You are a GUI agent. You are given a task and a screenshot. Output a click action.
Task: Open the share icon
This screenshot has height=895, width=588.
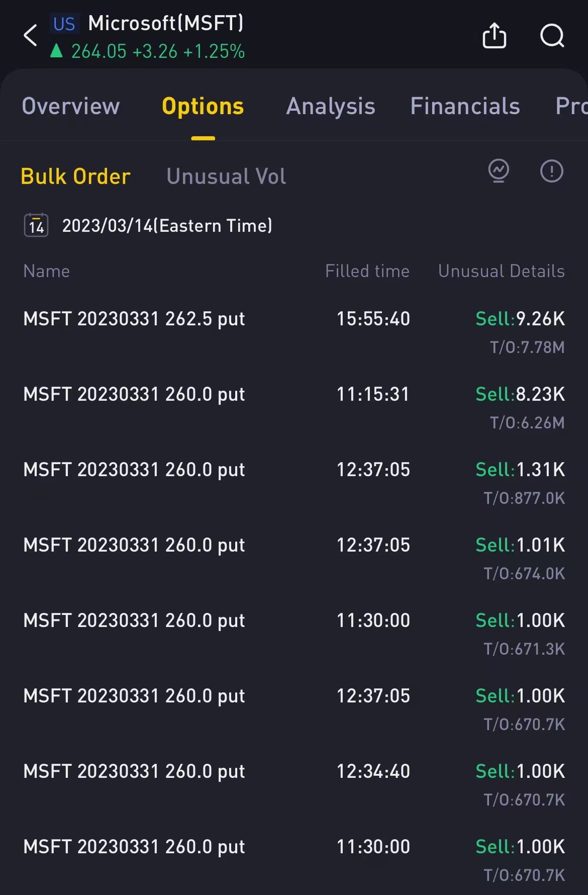495,35
